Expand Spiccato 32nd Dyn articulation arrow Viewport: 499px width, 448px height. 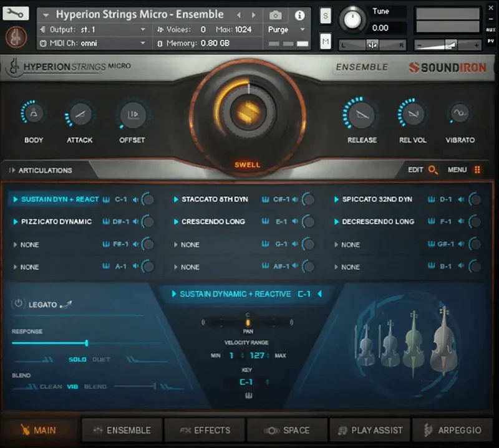pos(336,199)
